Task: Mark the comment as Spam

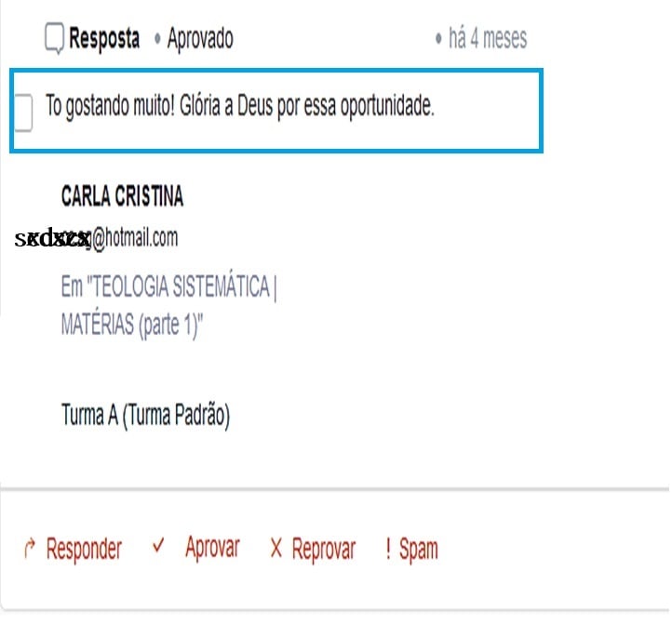Action: click(x=418, y=549)
